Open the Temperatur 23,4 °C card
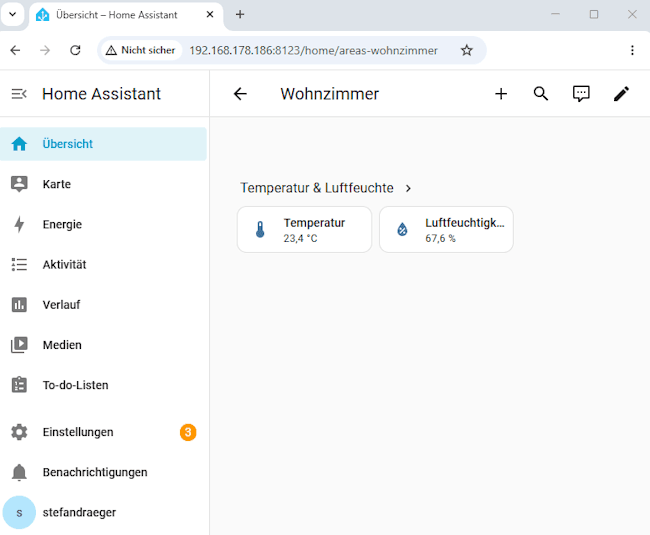This screenshot has height=535, width=650. click(304, 230)
